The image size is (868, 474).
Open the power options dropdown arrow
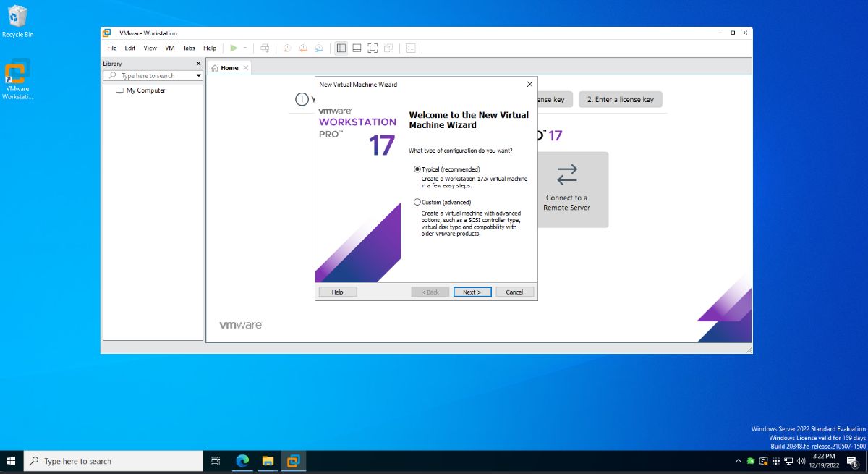245,48
